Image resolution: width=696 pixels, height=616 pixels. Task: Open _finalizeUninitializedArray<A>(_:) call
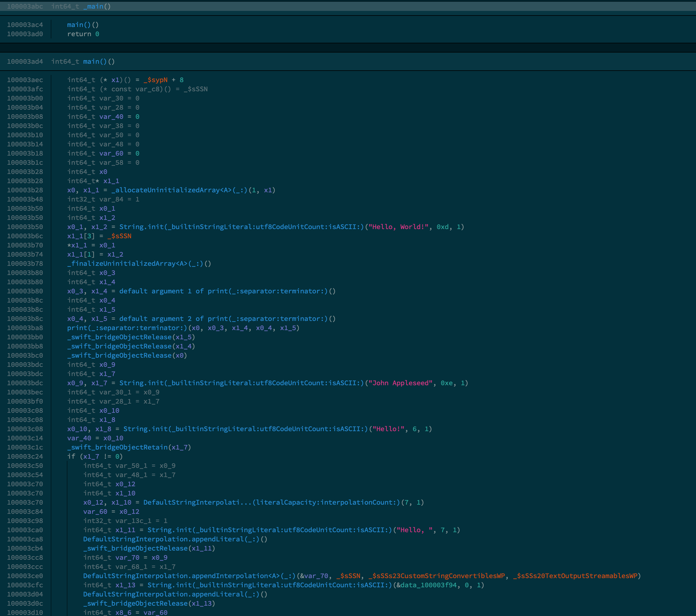coord(135,264)
